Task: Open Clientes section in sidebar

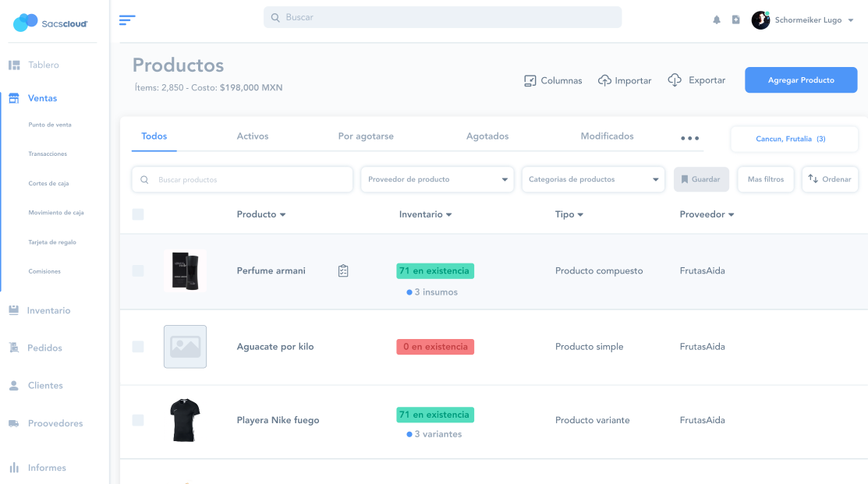Action: 45,385
